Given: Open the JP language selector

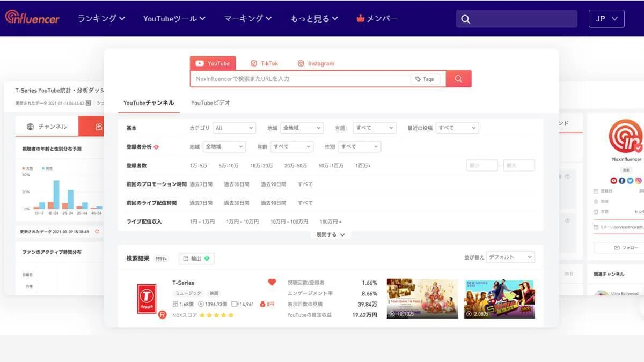Looking at the screenshot, I should [x=606, y=19].
